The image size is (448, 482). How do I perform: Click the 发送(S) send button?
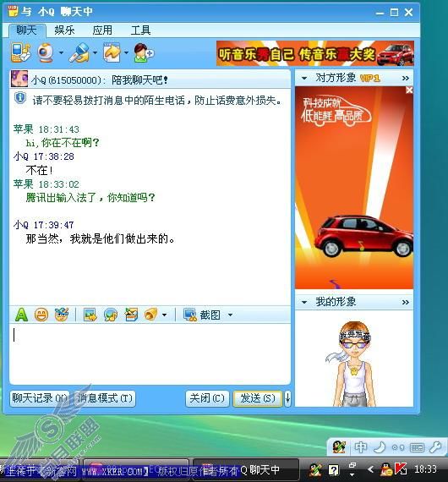[258, 398]
